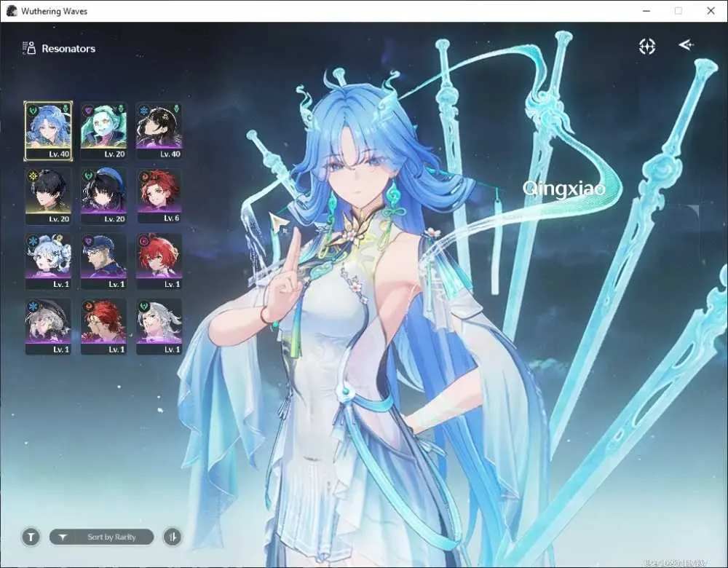This screenshot has width=728, height=568.
Task: Go back using the left arrow icon
Action: [x=687, y=45]
